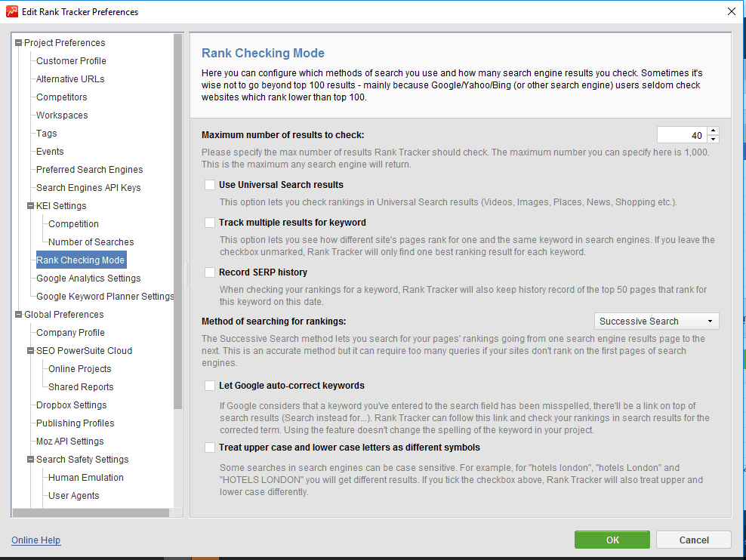Increase maximum results with up arrow
This screenshot has height=560, width=746.
[x=714, y=131]
